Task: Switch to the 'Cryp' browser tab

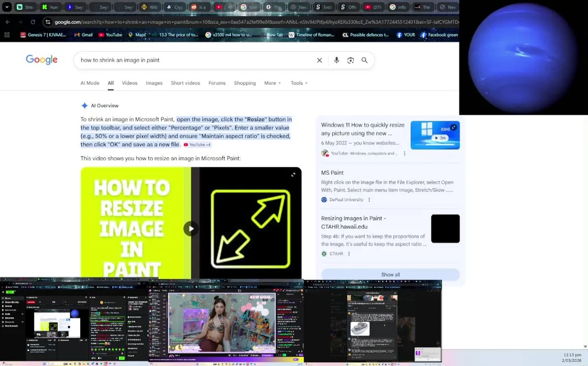Action: coord(174,7)
